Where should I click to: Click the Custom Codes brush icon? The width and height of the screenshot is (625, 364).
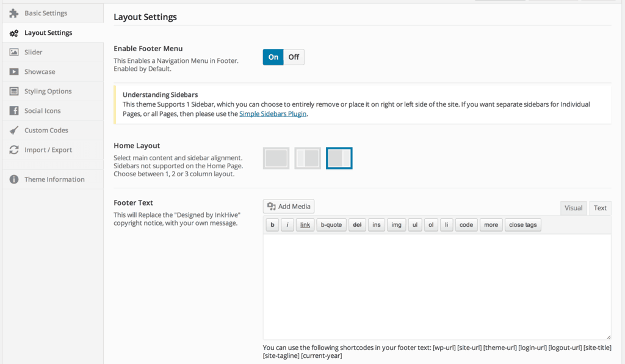(x=14, y=130)
